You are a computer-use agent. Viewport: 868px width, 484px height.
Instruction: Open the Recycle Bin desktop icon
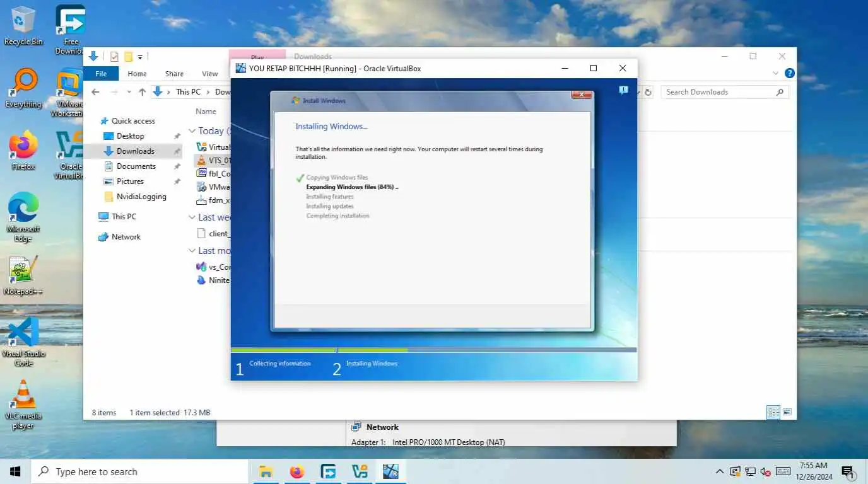23,25
